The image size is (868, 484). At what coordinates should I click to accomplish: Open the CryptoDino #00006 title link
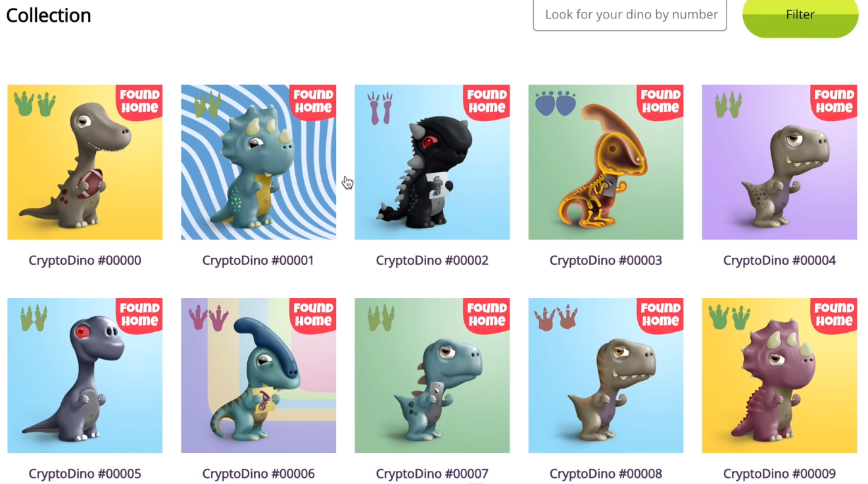pyautogui.click(x=258, y=473)
